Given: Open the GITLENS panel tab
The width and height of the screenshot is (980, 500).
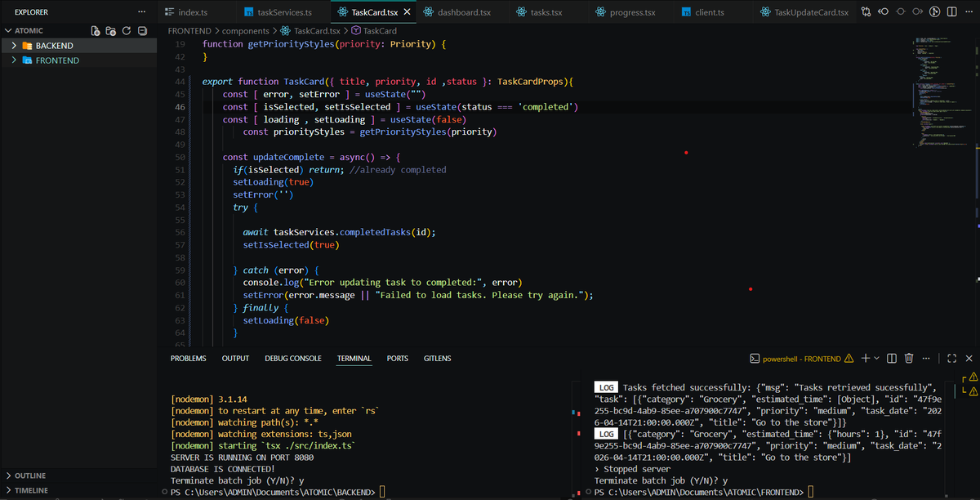Looking at the screenshot, I should (x=437, y=359).
